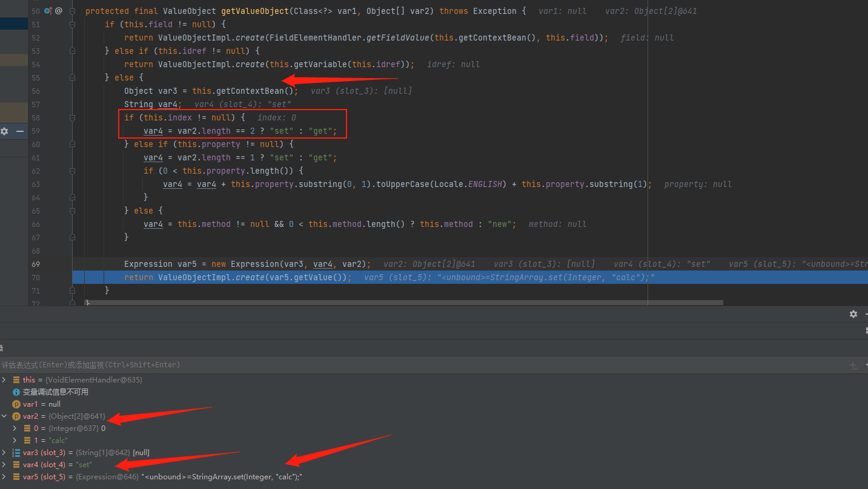Click the override gutter icon on line 50
The width and height of the screenshot is (868, 489).
click(47, 11)
